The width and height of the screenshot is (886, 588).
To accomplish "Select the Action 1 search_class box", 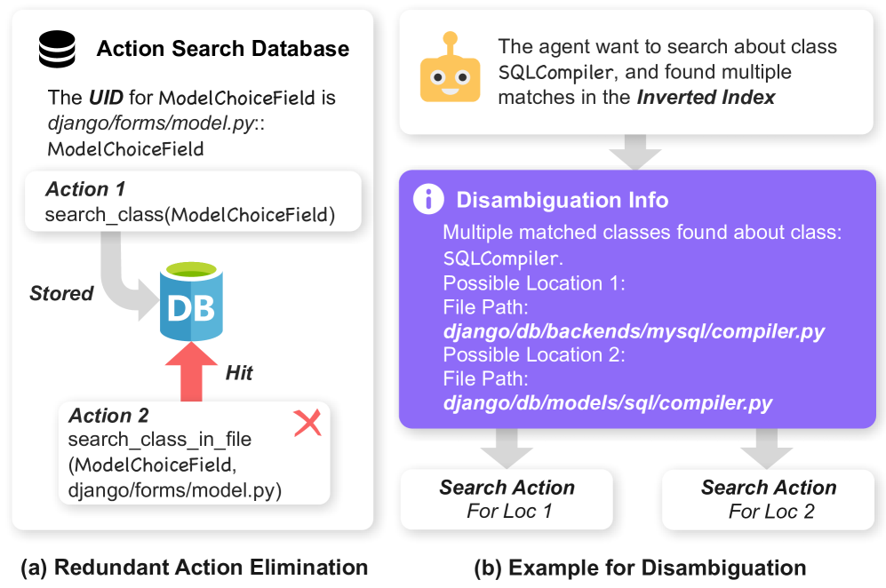I will [192, 201].
